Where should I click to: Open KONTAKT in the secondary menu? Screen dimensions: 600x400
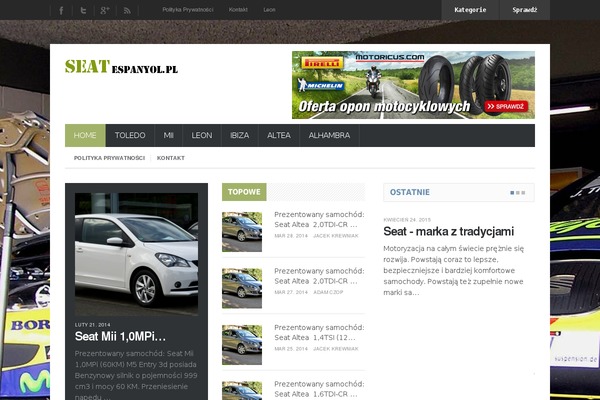tap(171, 158)
